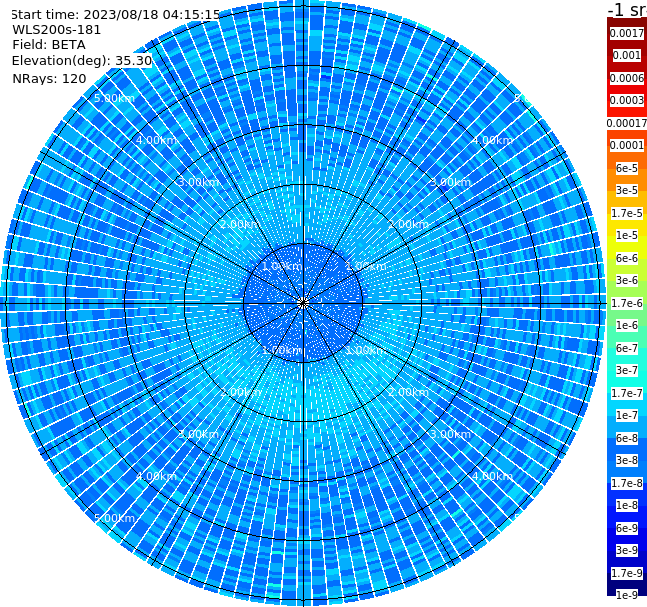Viewport: 647px width, 607px height.
Task: Click the 6e-6 colorbar label
Action: point(627,258)
